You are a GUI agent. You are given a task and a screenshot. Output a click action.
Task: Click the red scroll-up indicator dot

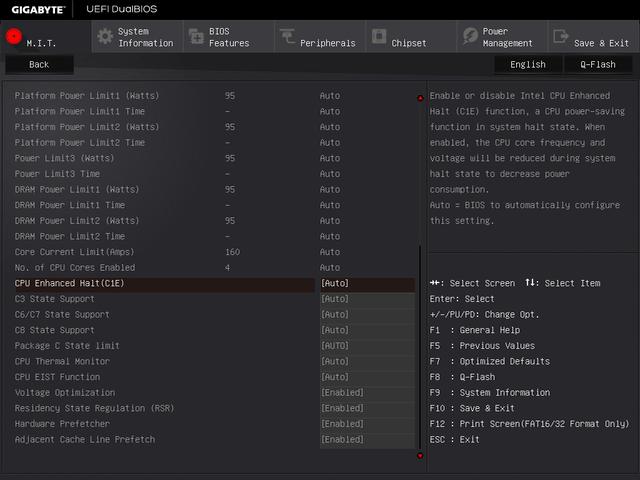click(420, 98)
